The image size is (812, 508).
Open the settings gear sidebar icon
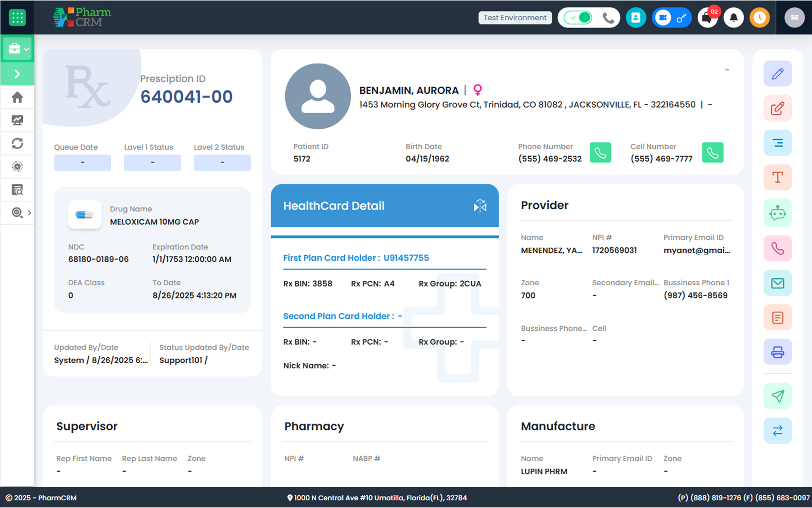click(17, 167)
